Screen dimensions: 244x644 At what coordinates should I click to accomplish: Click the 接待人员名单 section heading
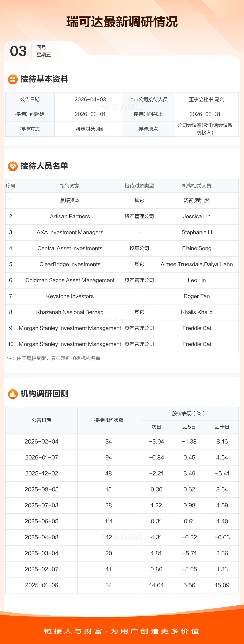click(x=44, y=166)
